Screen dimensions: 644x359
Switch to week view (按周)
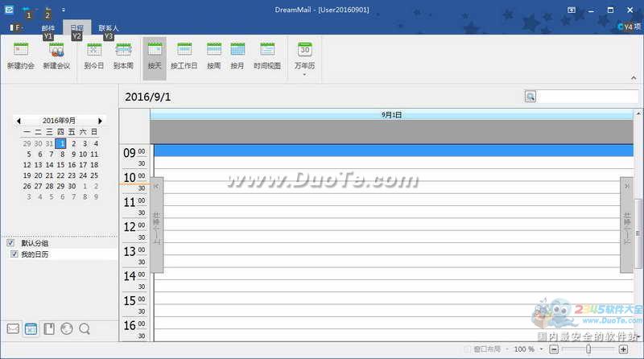(214, 56)
